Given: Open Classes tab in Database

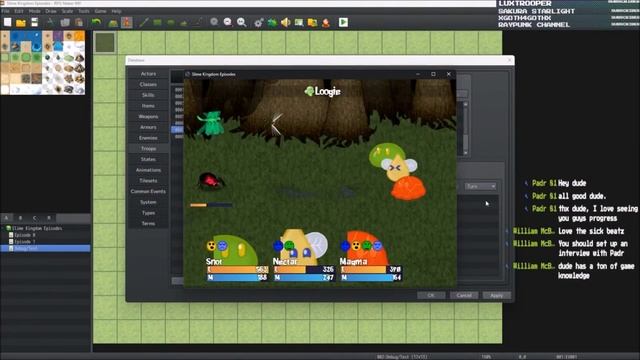Looking at the screenshot, I should pyautogui.click(x=148, y=84).
